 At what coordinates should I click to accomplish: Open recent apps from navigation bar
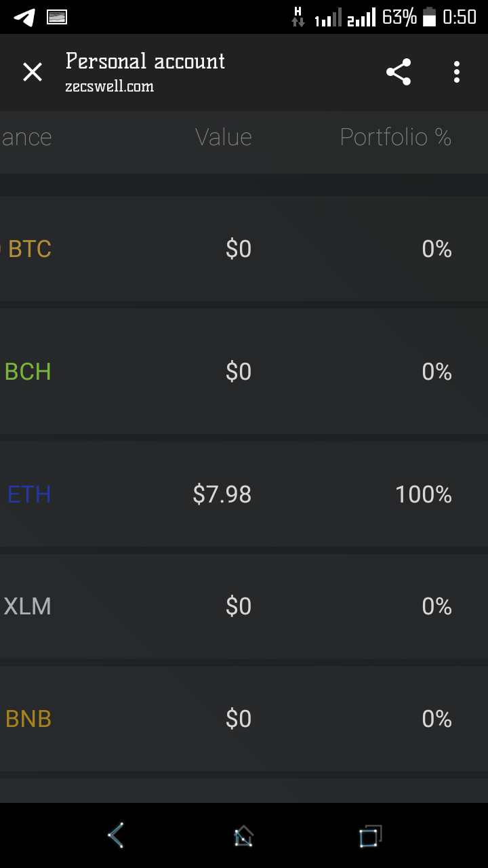pyautogui.click(x=371, y=835)
